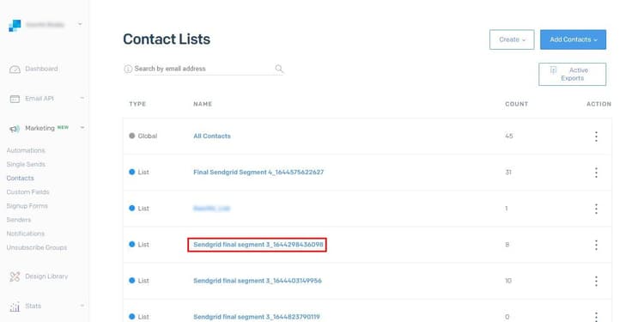This screenshot has width=644, height=322.
Task: Open the Dashboard gauge icon
Action: (x=15, y=69)
